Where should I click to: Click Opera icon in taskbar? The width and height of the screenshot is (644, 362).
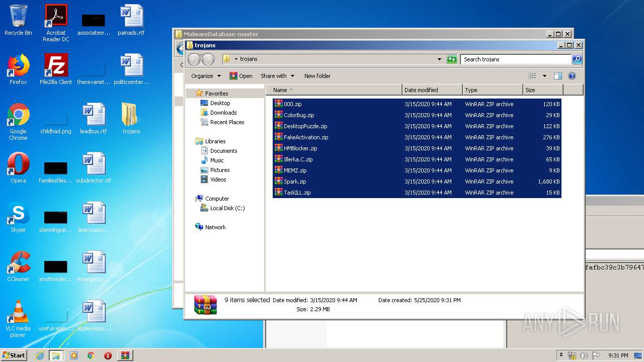108,355
